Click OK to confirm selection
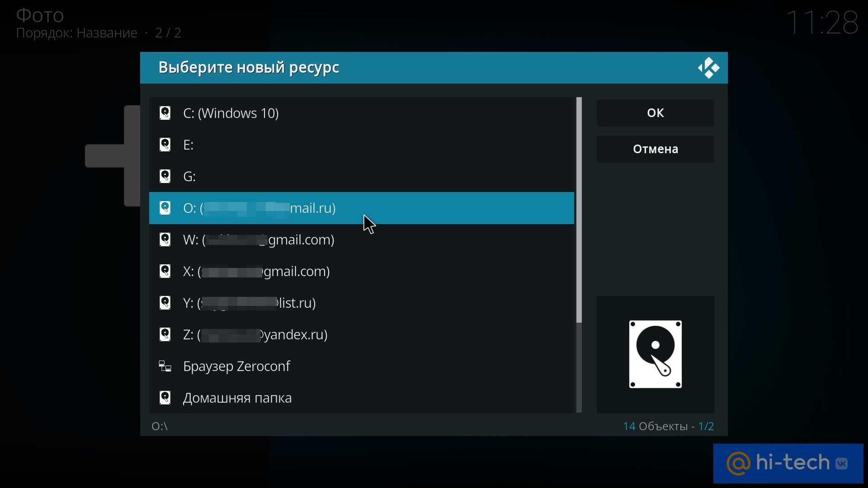868x488 pixels. [x=655, y=113]
